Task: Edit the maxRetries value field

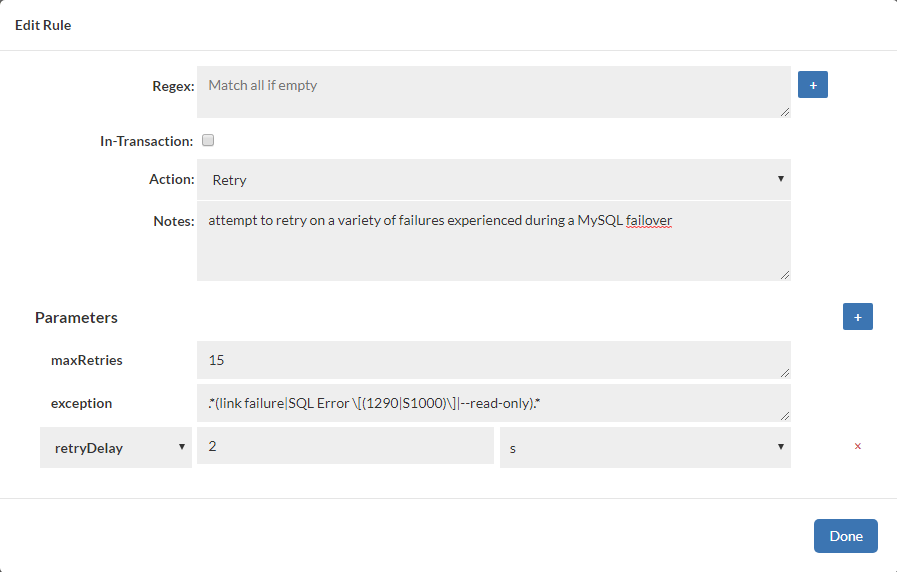Action: pyautogui.click(x=494, y=360)
